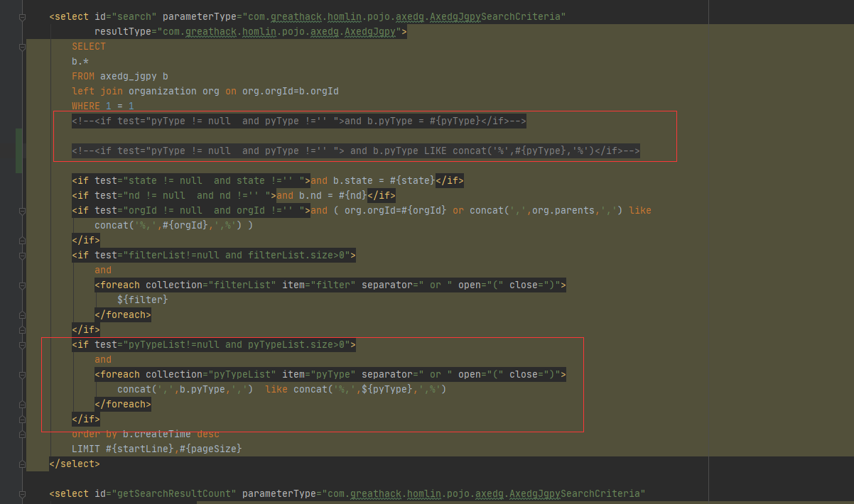Click the commented line with b.pyType = #{pyType}
Viewport: 854px width, 504px height.
pos(299,121)
